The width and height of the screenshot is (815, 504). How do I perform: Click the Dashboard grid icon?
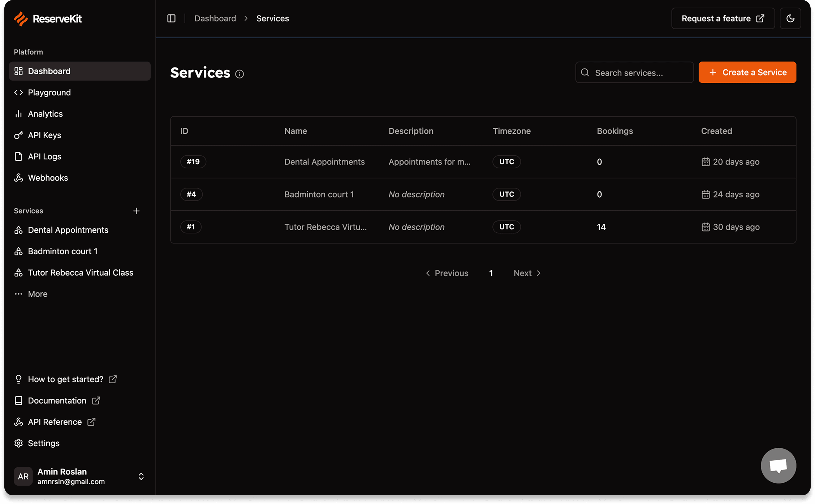18,71
